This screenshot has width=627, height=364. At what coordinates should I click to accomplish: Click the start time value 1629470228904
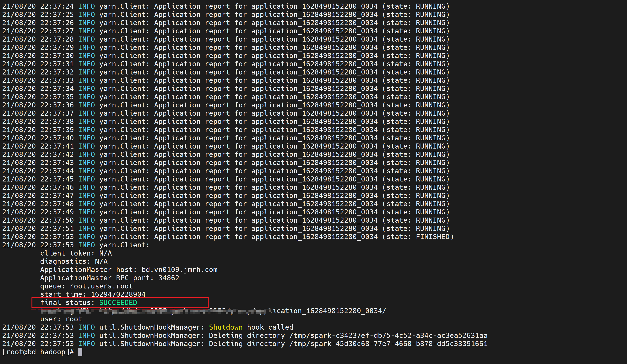pyautogui.click(x=118, y=294)
